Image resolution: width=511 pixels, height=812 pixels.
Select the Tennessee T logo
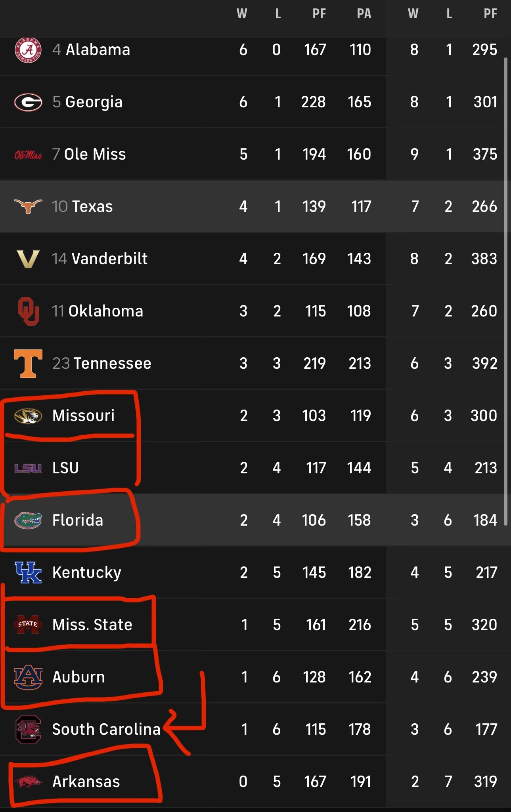[x=28, y=363]
